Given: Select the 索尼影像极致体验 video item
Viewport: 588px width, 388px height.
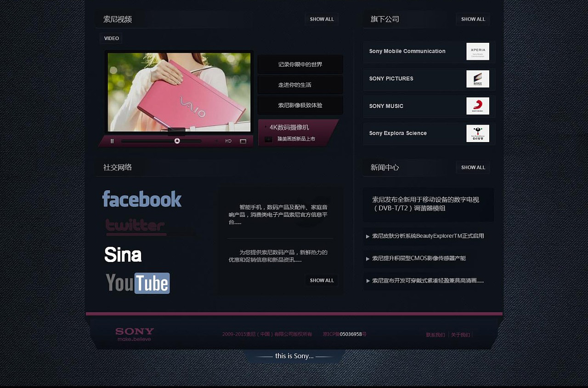Looking at the screenshot, I should (300, 105).
